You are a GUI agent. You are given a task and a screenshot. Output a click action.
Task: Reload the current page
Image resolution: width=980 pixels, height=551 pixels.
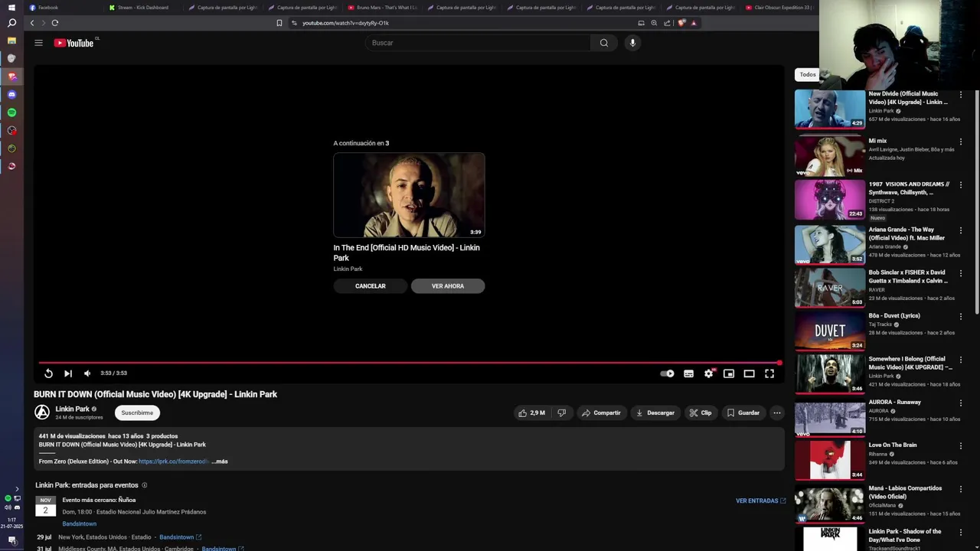tap(55, 23)
